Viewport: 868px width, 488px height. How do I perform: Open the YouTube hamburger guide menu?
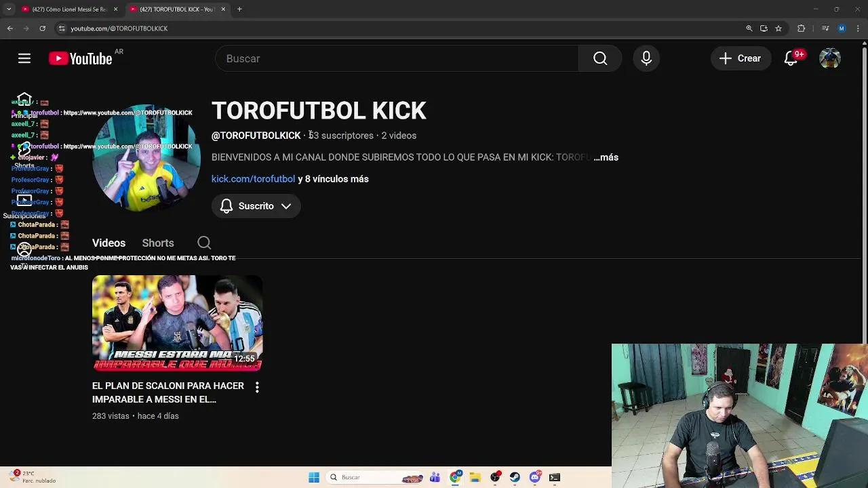(x=24, y=58)
